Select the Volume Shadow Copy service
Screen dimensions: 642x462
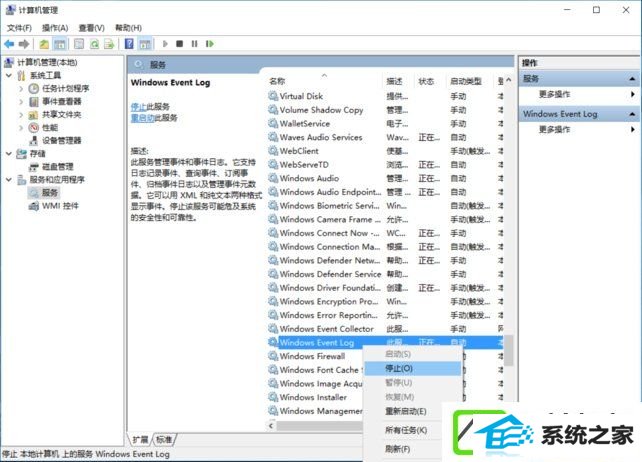[x=385, y=110]
